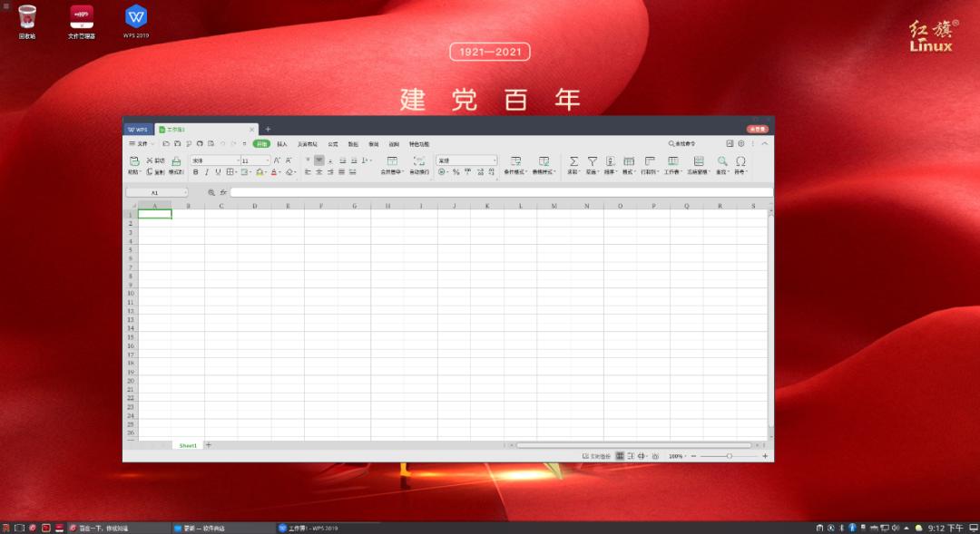The image size is (980, 534).
Task: Click the Wrap Text icon
Action: coord(418,161)
